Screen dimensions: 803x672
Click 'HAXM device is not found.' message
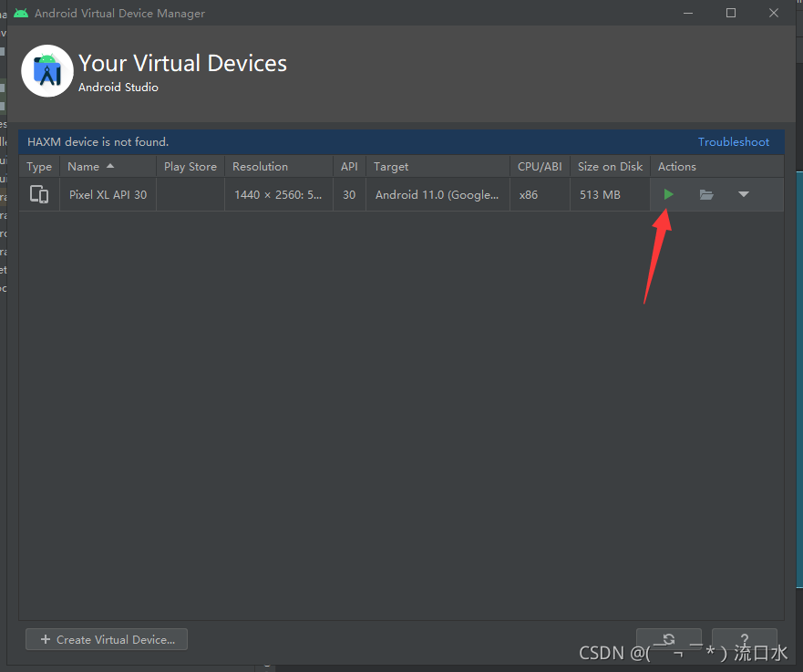pos(98,142)
